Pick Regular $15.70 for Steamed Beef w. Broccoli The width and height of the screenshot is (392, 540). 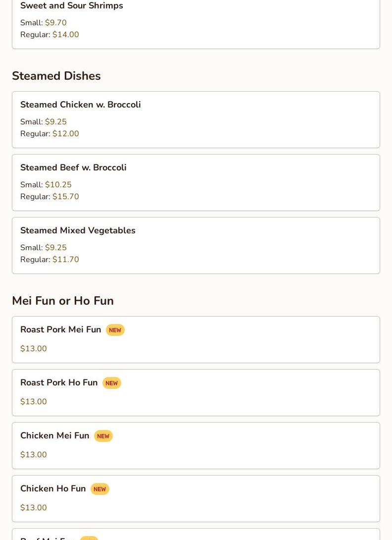click(49, 197)
